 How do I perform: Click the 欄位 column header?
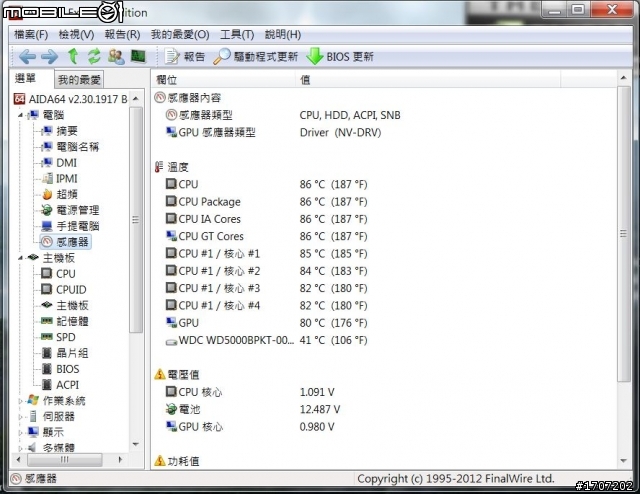(223, 79)
